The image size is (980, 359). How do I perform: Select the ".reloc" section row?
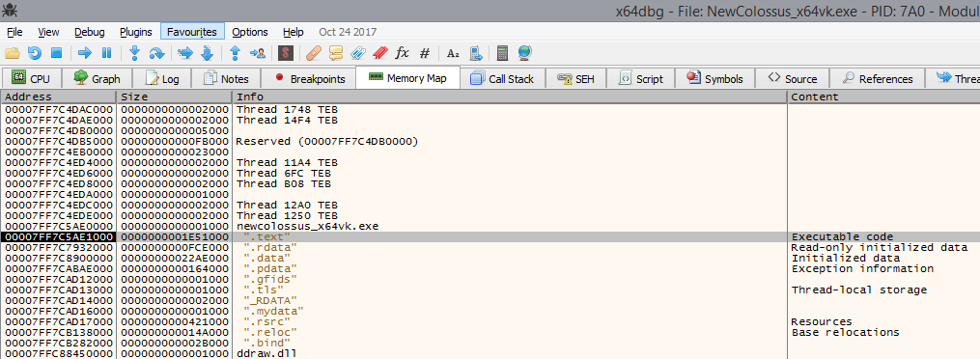point(490,333)
